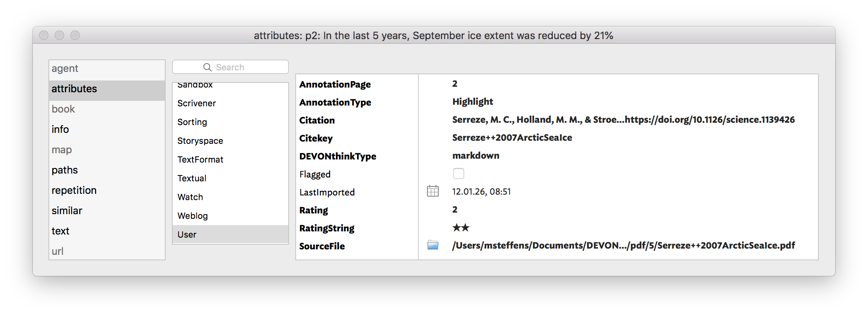
Task: Click the magnifier icon in search field
Action: tap(207, 67)
